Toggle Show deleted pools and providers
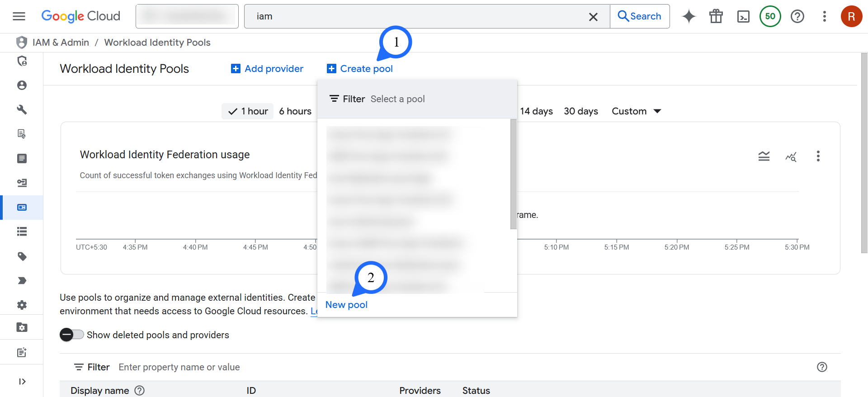The width and height of the screenshot is (868, 397). pyautogui.click(x=72, y=335)
